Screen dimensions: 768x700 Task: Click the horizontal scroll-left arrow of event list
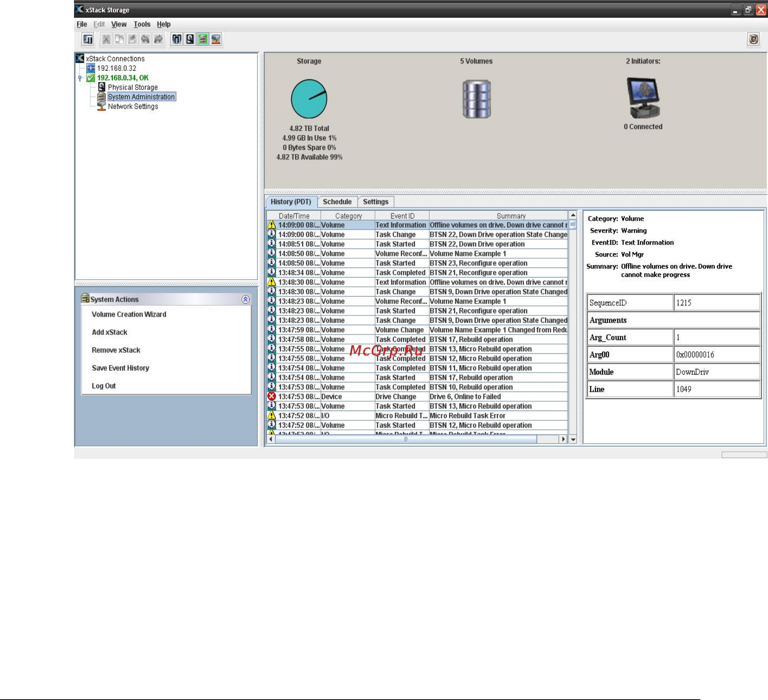coord(271,439)
